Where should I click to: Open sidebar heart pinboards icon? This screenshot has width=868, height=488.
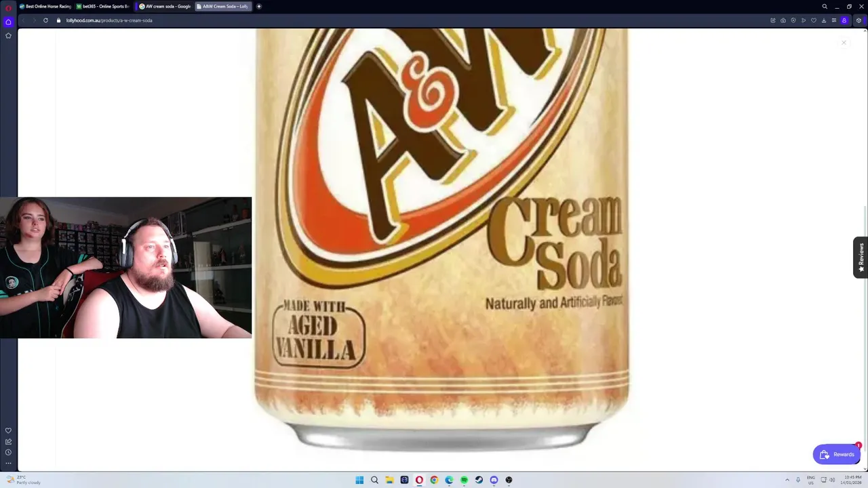point(8,430)
